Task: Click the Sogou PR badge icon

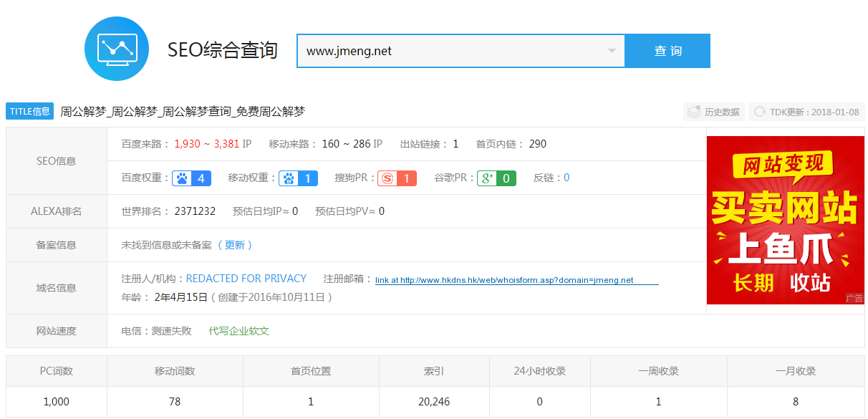Action: pyautogui.click(x=397, y=178)
